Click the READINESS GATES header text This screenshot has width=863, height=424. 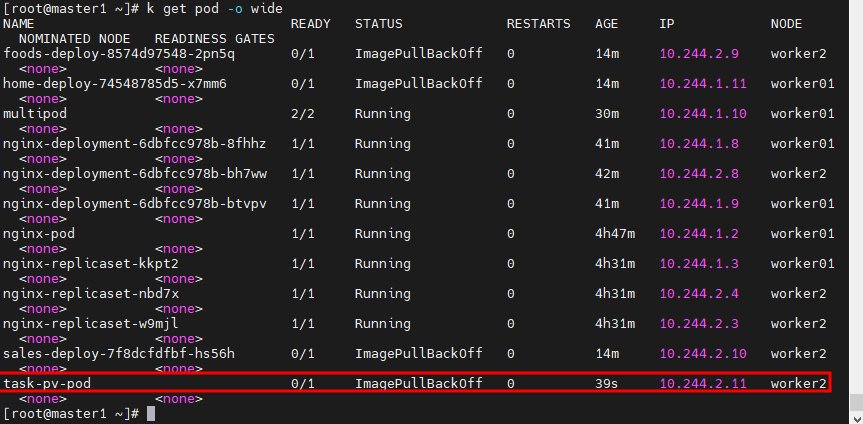pyautogui.click(x=215, y=39)
